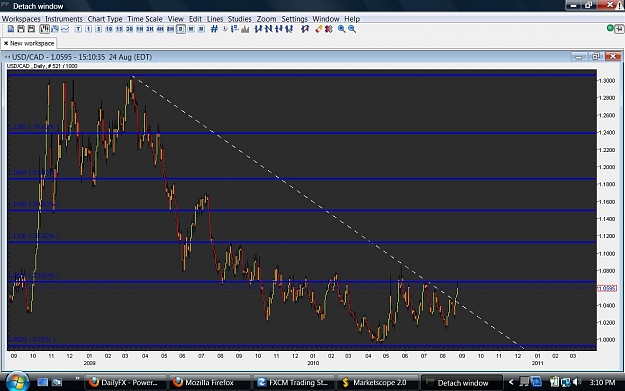Click the volume histogram icon
This screenshot has width=625, height=391.
click(245, 29)
